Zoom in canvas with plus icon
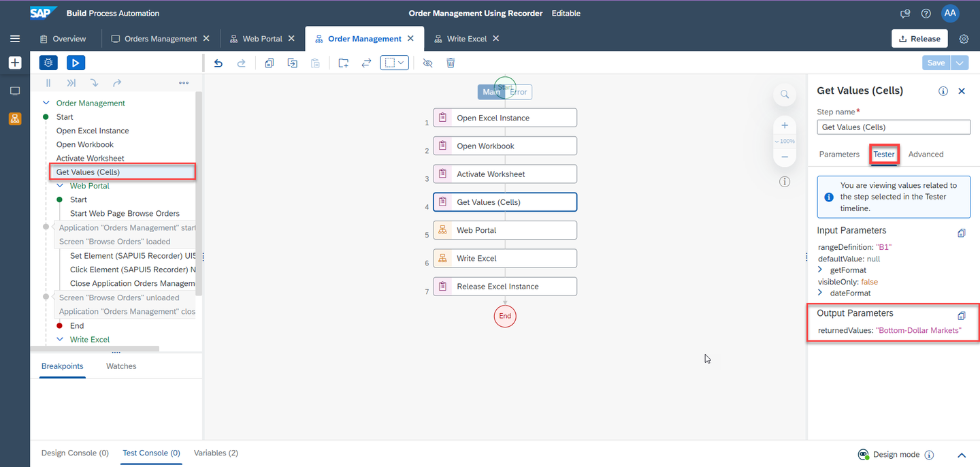 coord(785,125)
